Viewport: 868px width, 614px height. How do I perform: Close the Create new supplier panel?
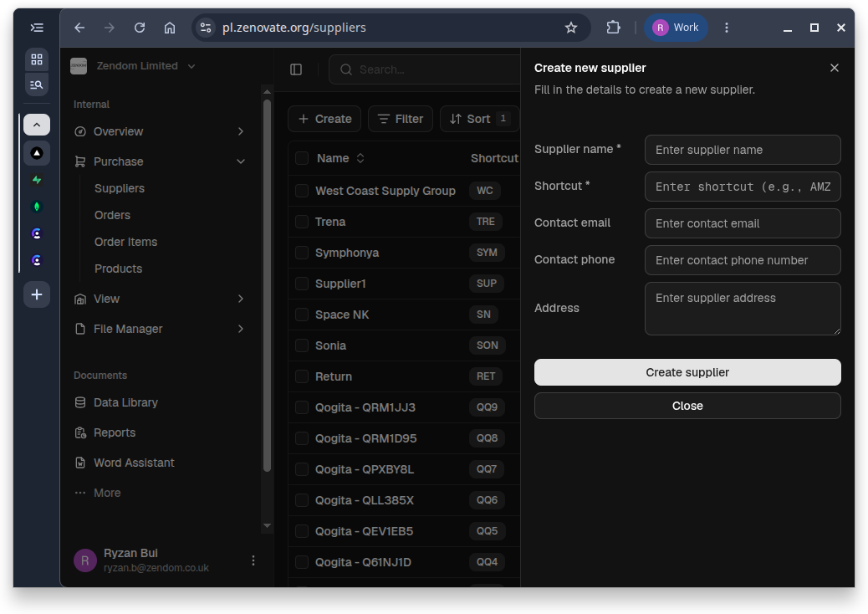835,68
